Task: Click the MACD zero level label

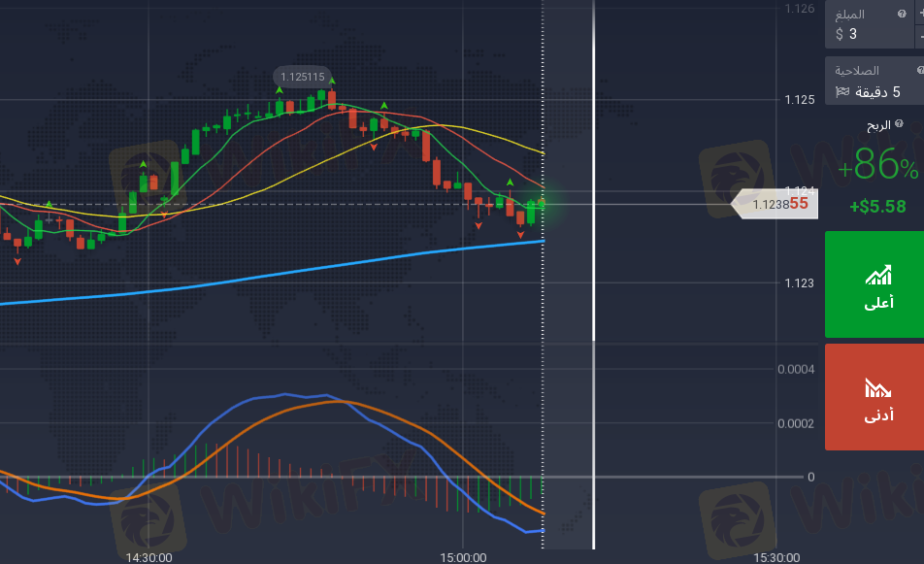Action: pos(810,477)
